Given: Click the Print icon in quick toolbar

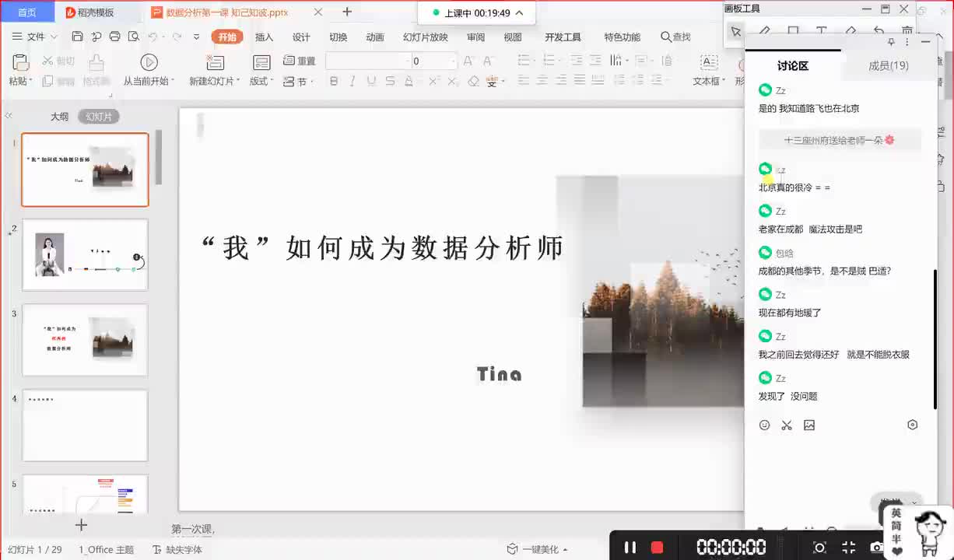Looking at the screenshot, I should 115,37.
